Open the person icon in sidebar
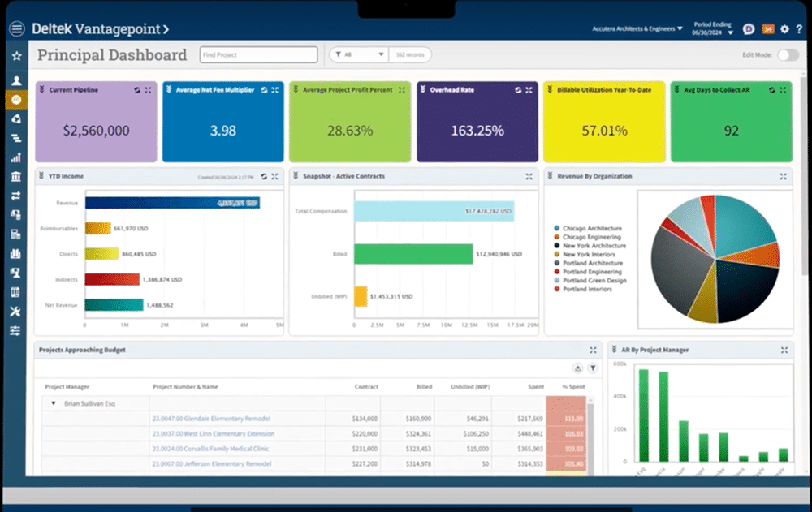 (16, 80)
